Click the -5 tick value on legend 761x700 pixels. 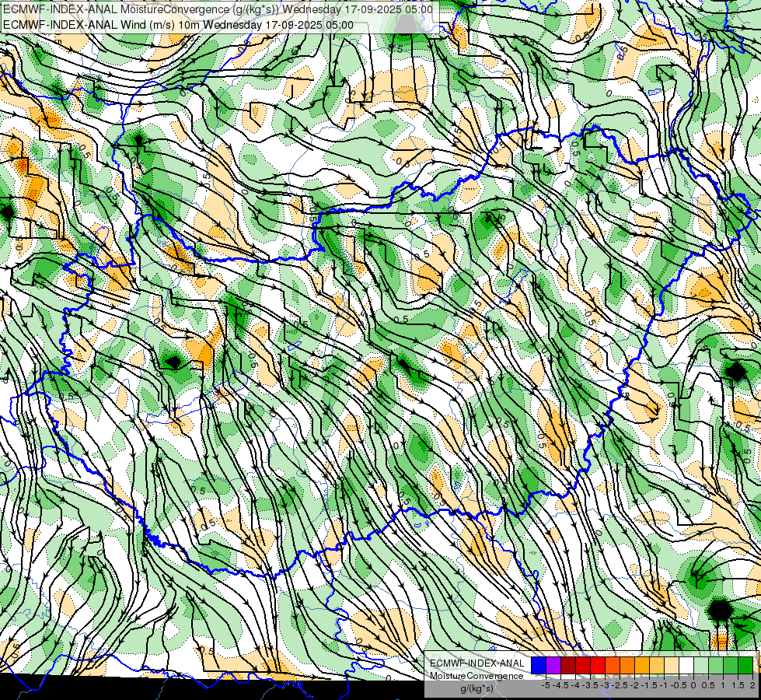tap(546, 685)
